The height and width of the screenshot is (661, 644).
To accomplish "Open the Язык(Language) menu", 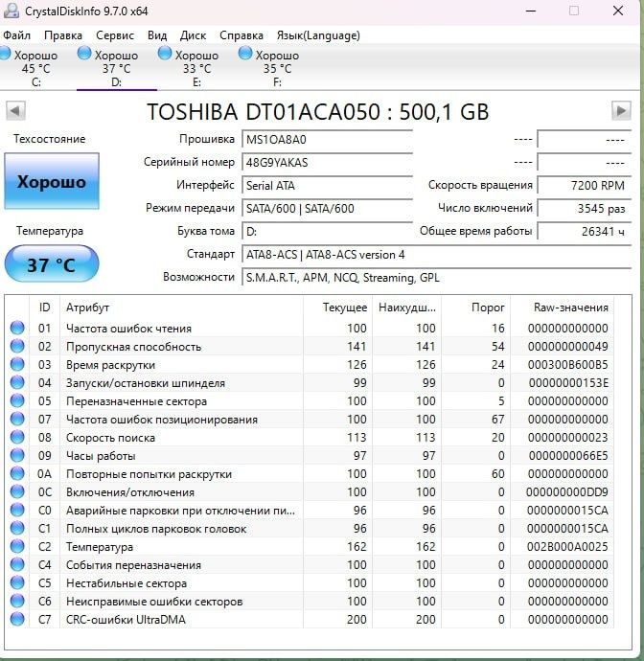I will [x=318, y=35].
